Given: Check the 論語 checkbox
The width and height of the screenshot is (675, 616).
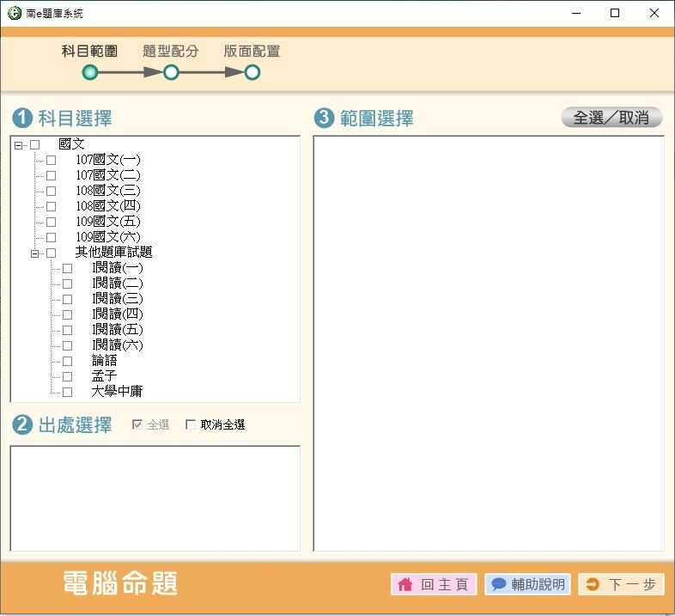Looking at the screenshot, I should [68, 361].
